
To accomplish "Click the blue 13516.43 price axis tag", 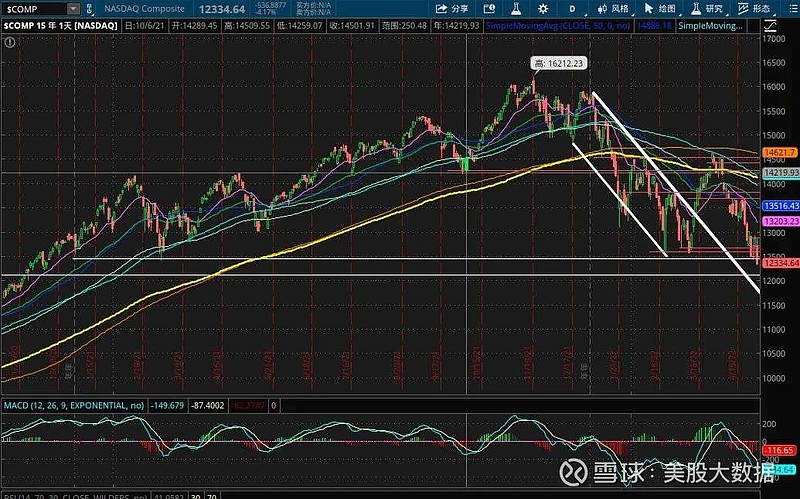I will click(x=781, y=206).
